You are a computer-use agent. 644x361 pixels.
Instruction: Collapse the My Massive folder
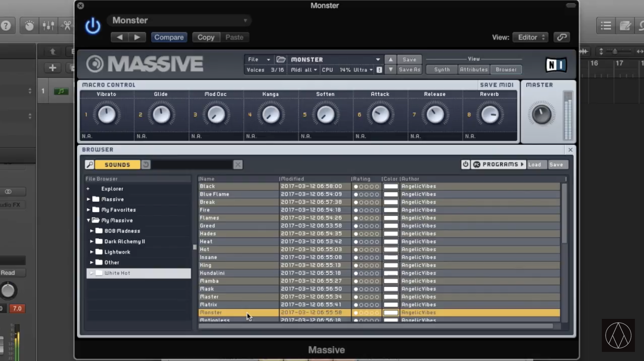(x=88, y=221)
